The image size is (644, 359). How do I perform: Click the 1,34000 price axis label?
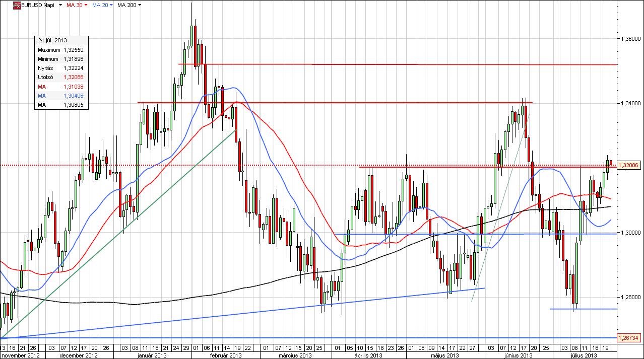point(631,103)
